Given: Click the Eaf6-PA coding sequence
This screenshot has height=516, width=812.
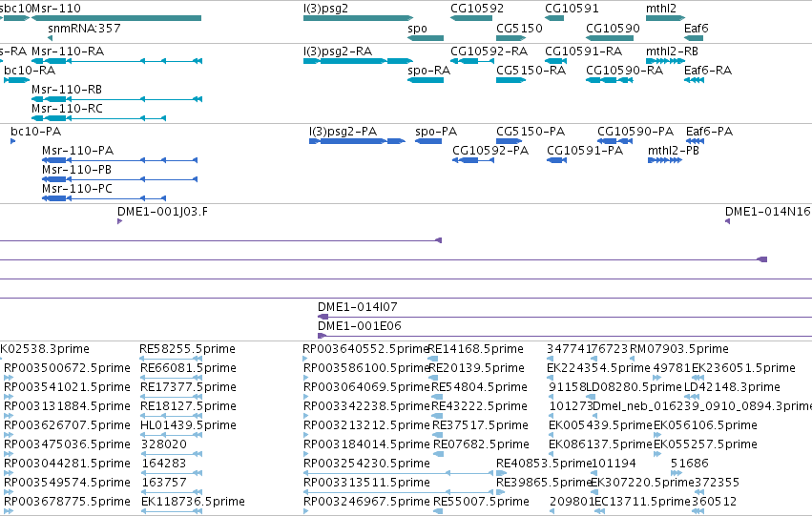Looking at the screenshot, I should click(x=695, y=141).
